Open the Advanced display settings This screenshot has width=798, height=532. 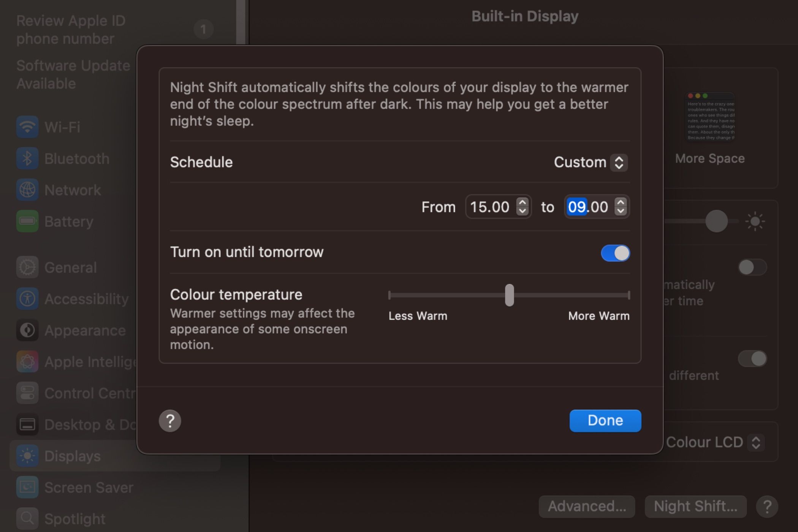click(587, 506)
